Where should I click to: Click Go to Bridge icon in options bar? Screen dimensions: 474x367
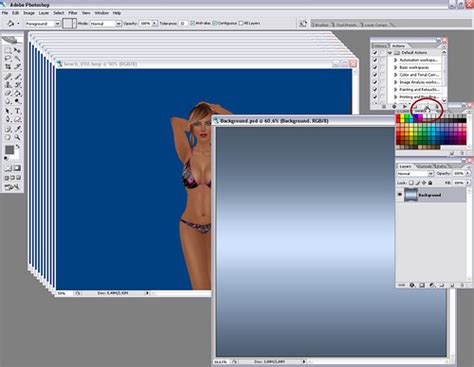point(303,24)
